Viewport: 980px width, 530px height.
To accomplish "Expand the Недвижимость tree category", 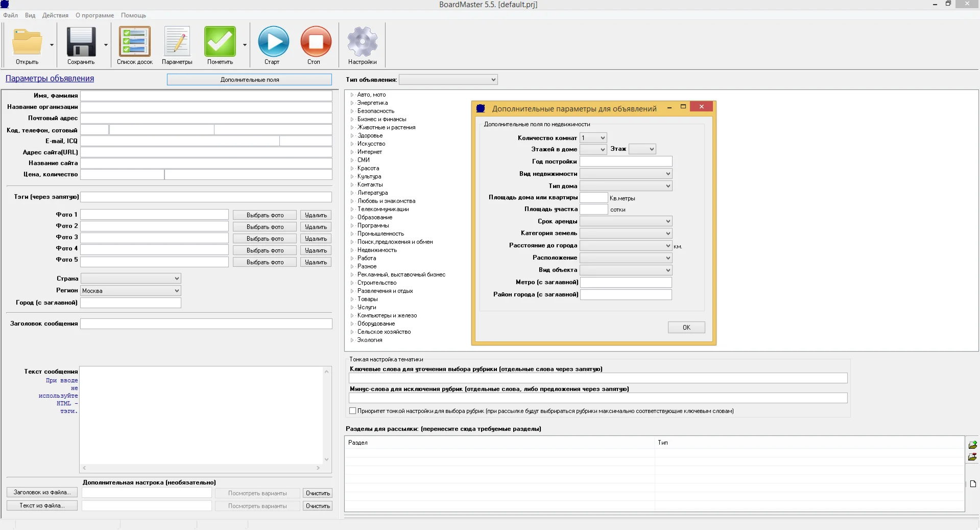I will tap(352, 250).
